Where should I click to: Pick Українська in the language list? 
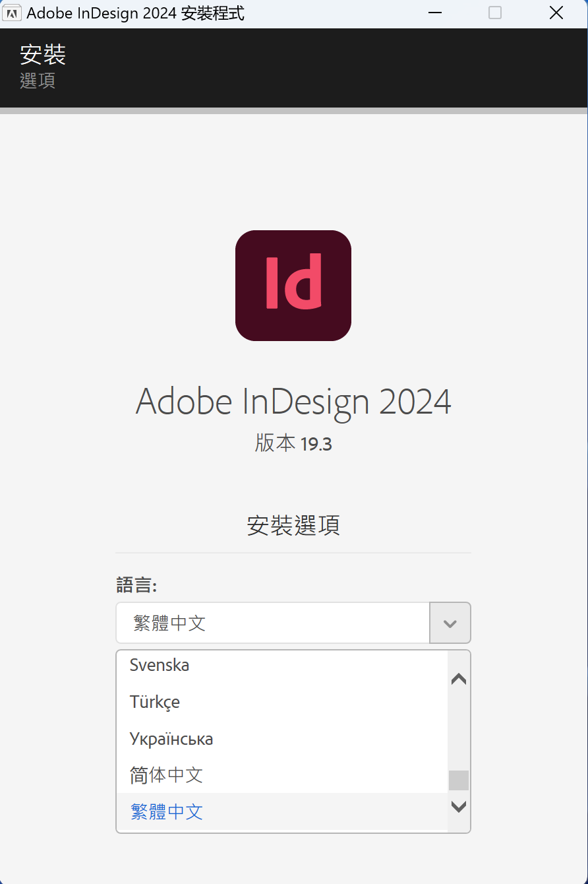171,739
